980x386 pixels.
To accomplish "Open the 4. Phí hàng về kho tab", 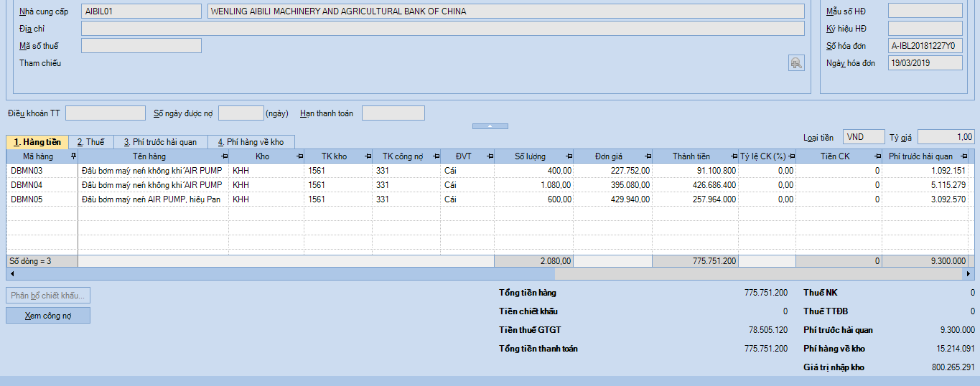I will click(251, 142).
